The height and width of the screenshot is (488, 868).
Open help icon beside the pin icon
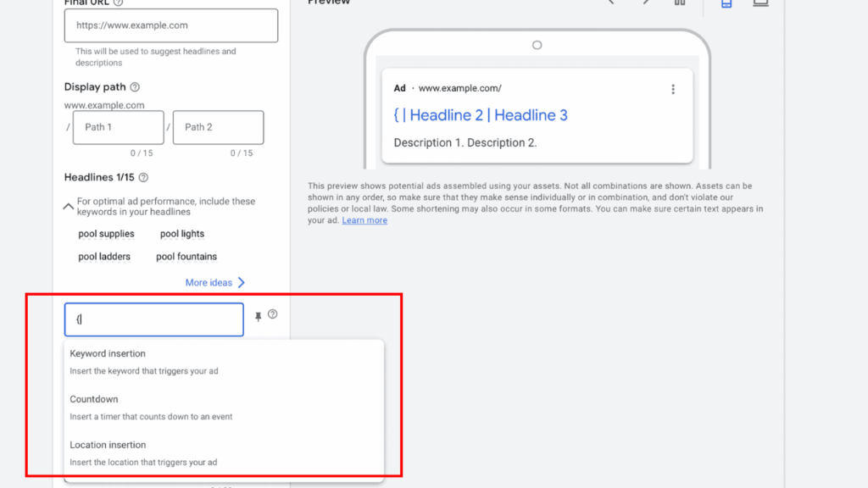272,314
